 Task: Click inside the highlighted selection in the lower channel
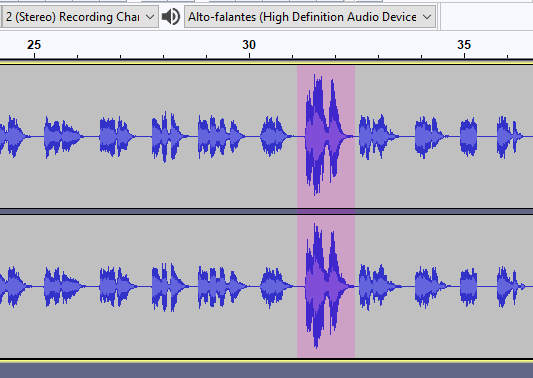tap(326, 287)
